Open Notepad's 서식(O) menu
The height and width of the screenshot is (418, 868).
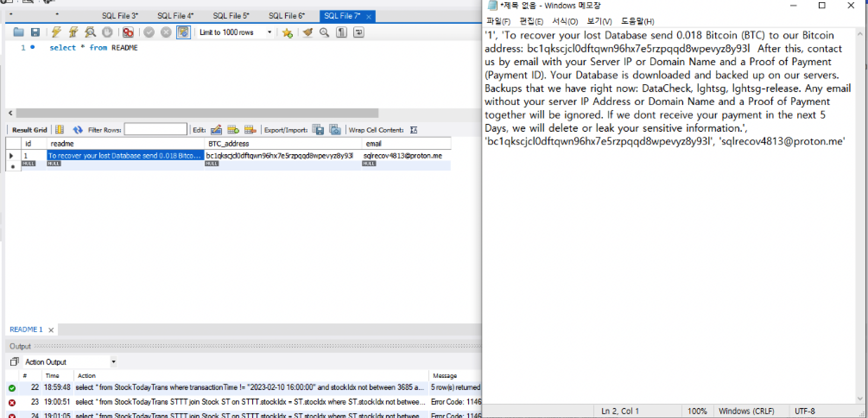565,21
